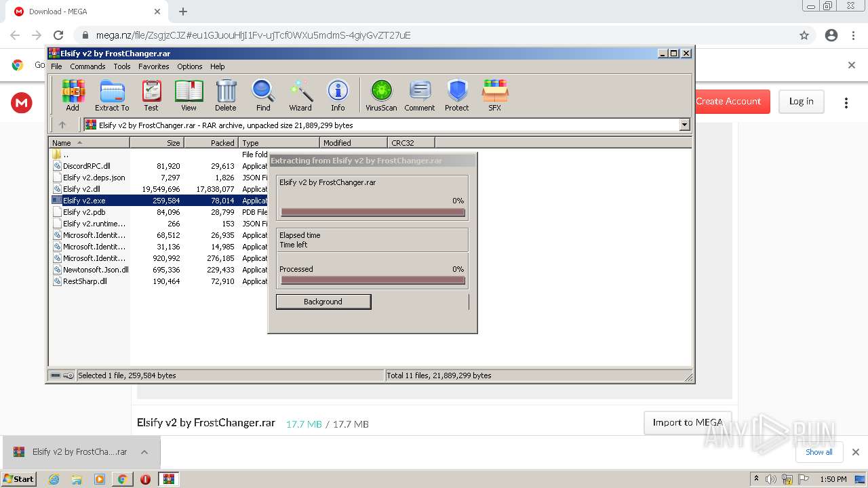
Task: Open MEGA three-dot options menu
Action: click(846, 103)
